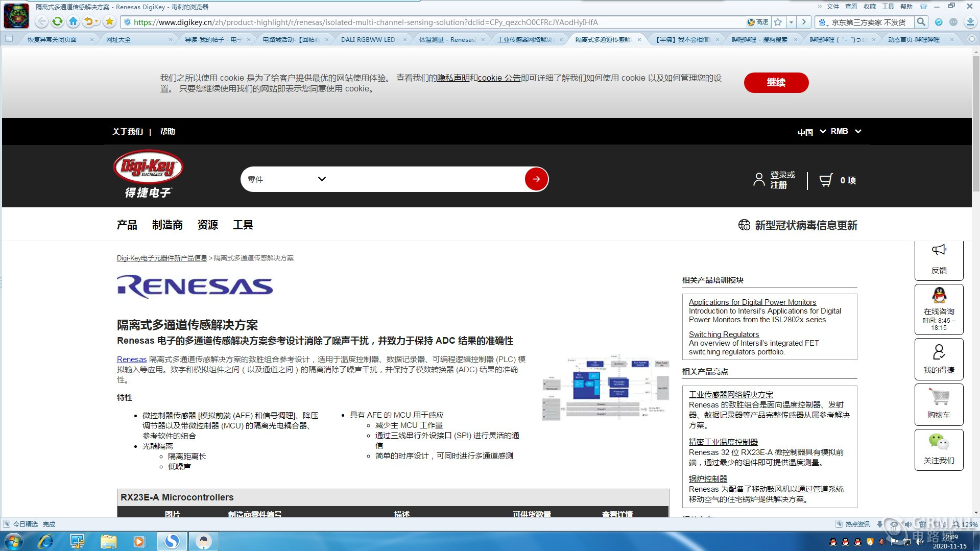The image size is (980, 551).
Task: Click the 关于我们 link
Action: tap(127, 131)
